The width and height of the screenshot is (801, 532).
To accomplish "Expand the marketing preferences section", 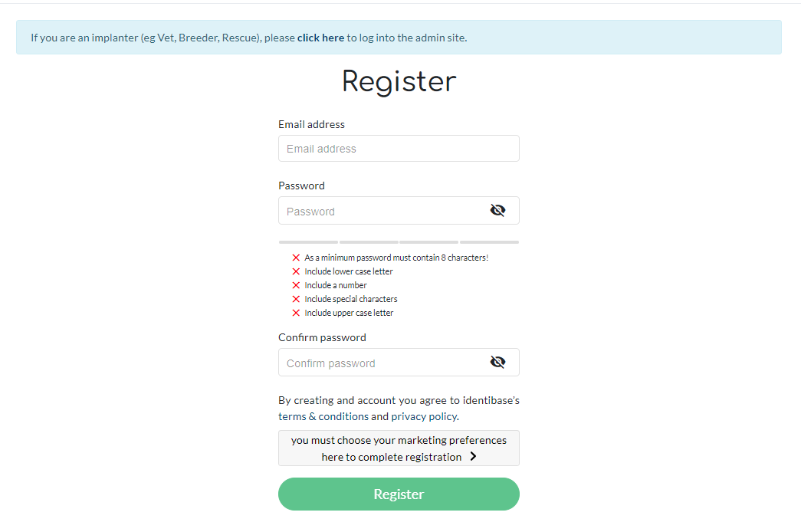I will pyautogui.click(x=399, y=448).
